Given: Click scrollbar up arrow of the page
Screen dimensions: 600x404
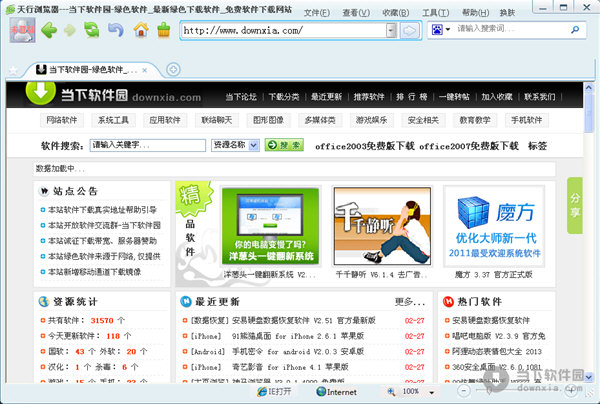Looking at the screenshot, I should 589,88.
